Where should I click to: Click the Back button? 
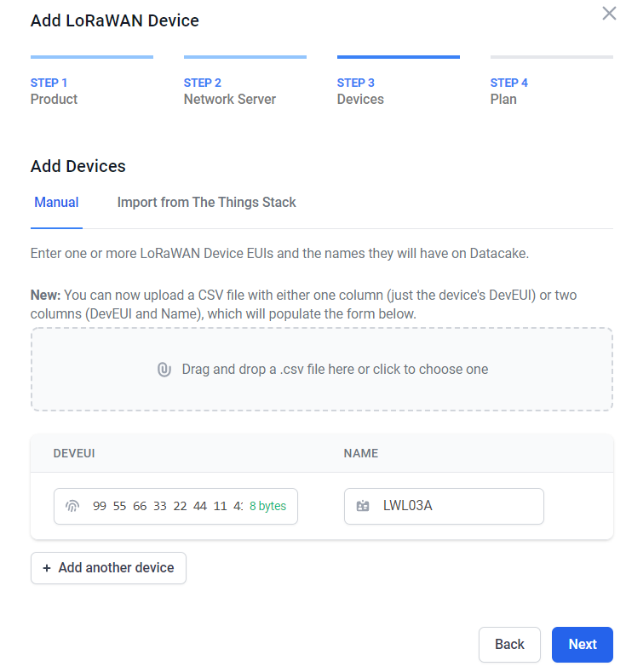pos(509,644)
